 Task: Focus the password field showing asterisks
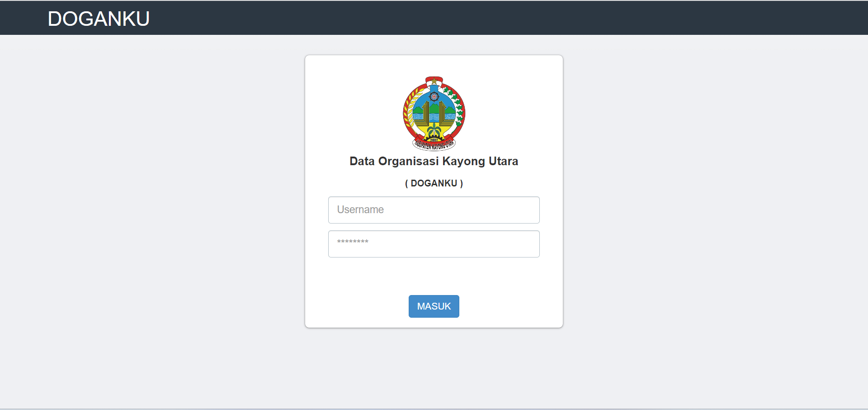coord(434,243)
